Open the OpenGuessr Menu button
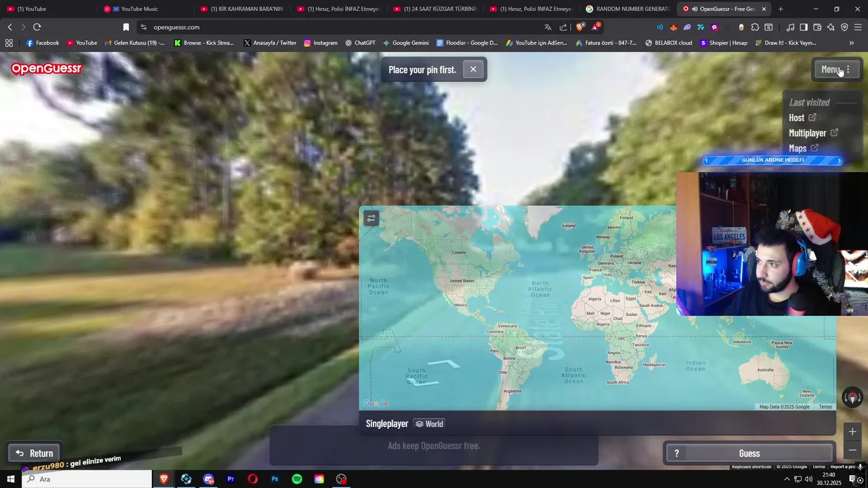The height and width of the screenshot is (488, 868). (835, 69)
